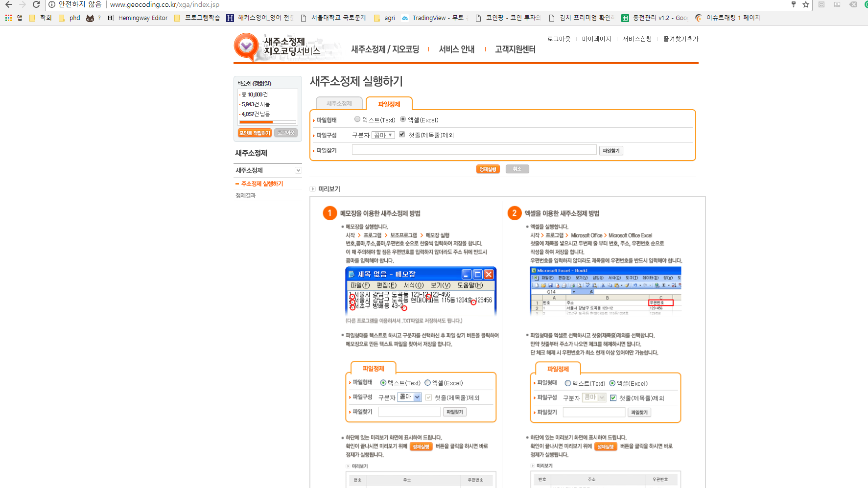Click the file path input field

(474, 150)
